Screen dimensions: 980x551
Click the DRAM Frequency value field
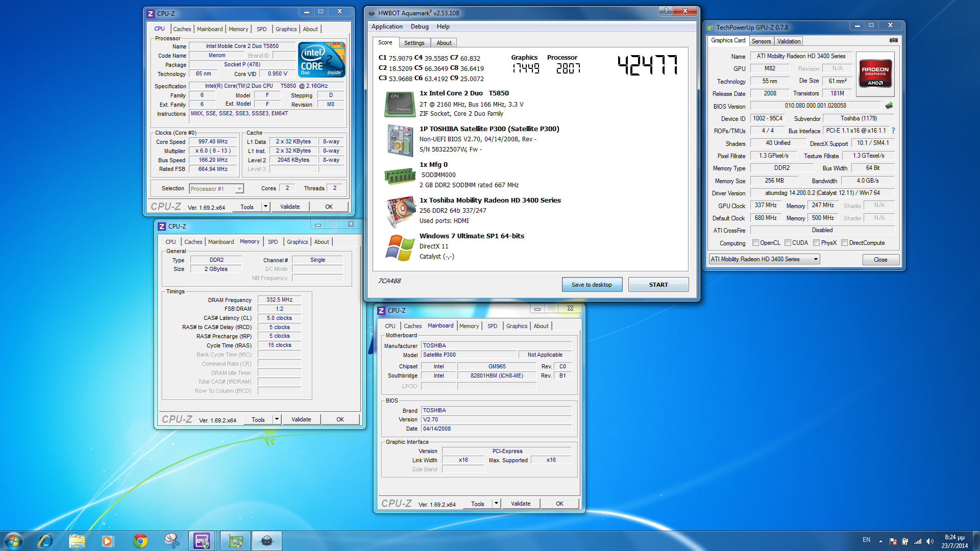(x=279, y=300)
